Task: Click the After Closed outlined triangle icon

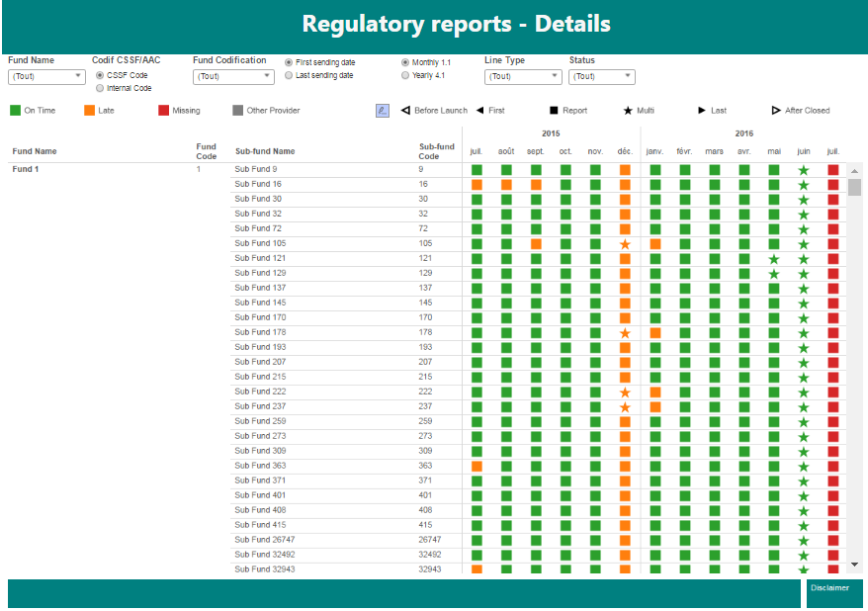Action: [x=776, y=111]
